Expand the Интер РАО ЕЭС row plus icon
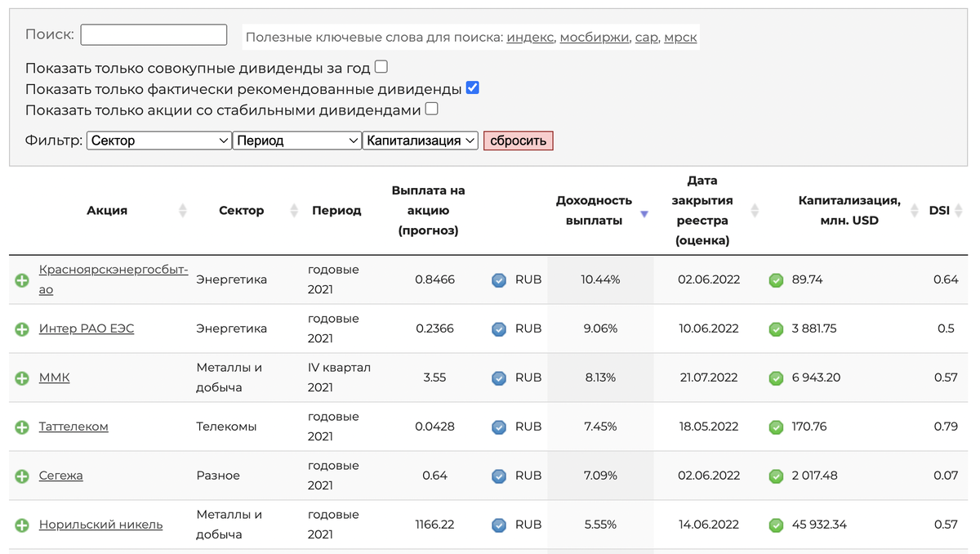 [x=22, y=329]
